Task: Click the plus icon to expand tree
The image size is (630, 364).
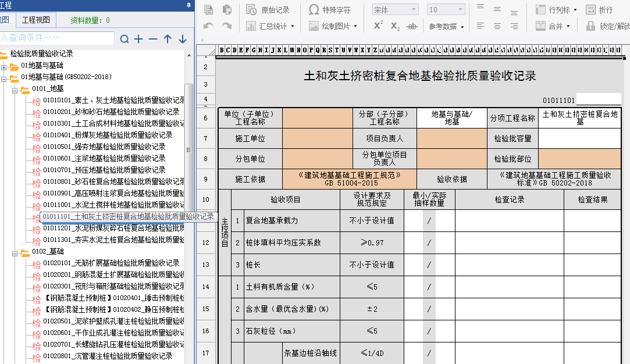Action: click(138, 39)
